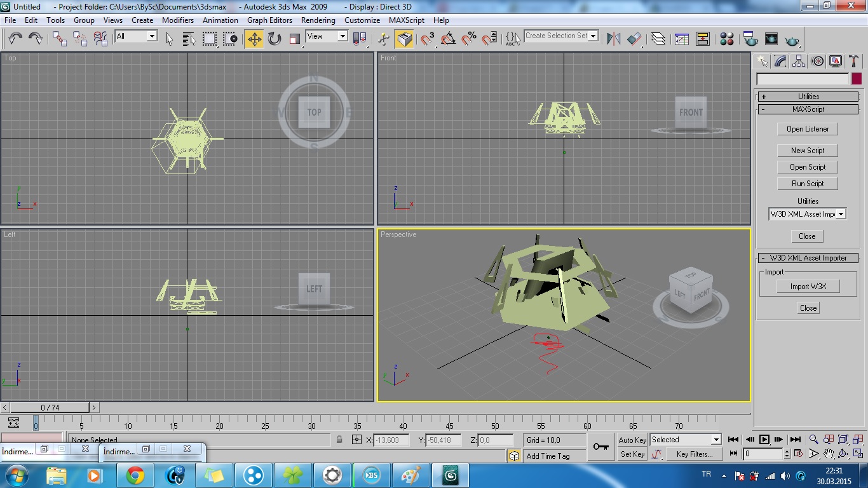Image resolution: width=868 pixels, height=488 pixels.
Task: Activate the Select and Link tool
Action: [60, 39]
